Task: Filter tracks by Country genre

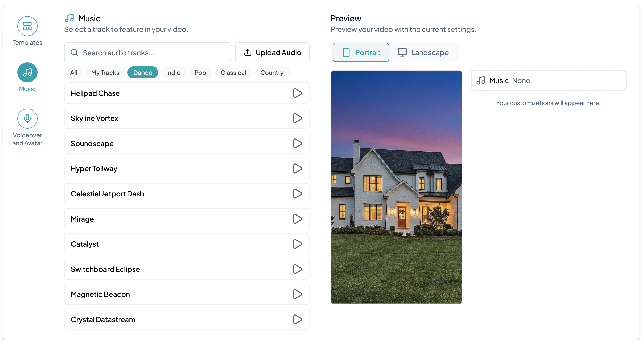Action: pyautogui.click(x=272, y=73)
